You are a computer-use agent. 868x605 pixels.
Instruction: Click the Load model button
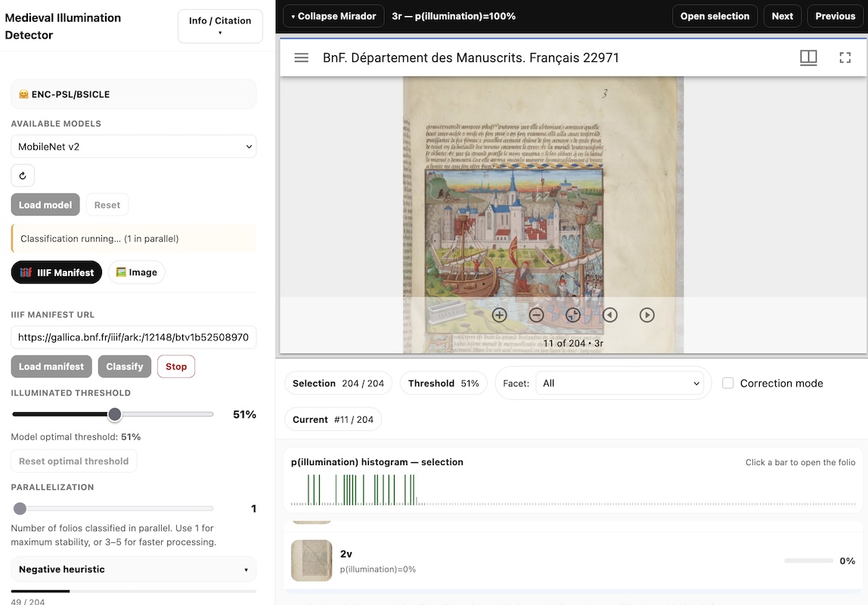pos(45,205)
